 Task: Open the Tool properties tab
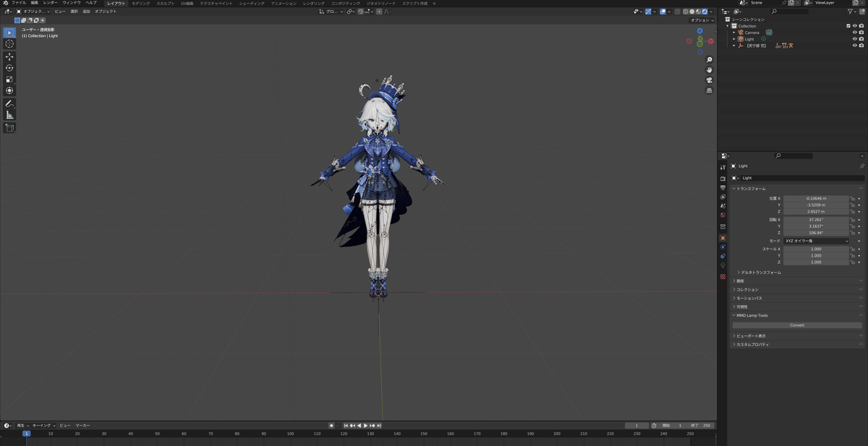723,167
